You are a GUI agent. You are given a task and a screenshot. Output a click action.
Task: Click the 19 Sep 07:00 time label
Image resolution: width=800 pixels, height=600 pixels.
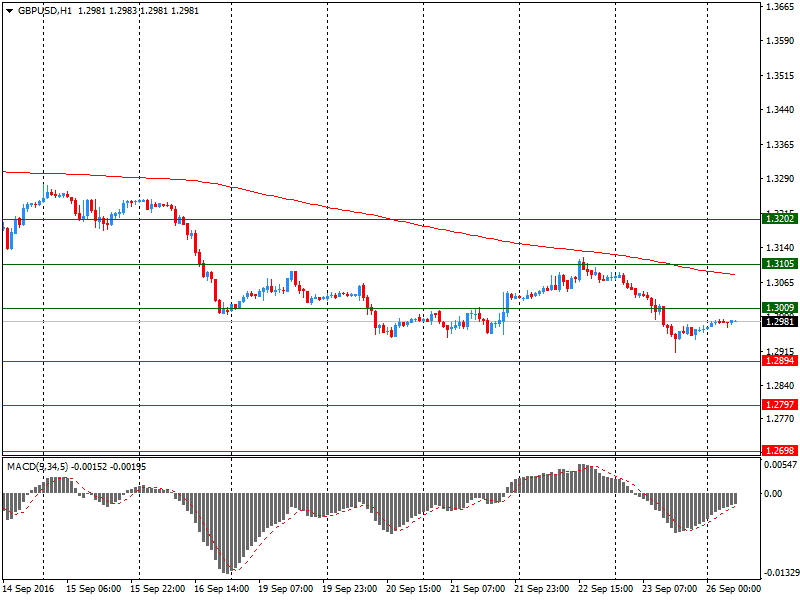[286, 589]
